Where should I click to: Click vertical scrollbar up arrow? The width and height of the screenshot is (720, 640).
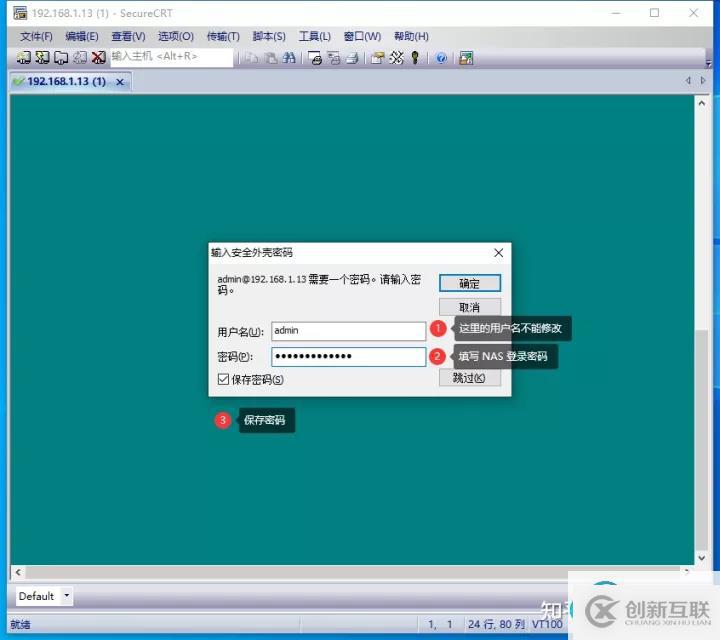point(702,103)
